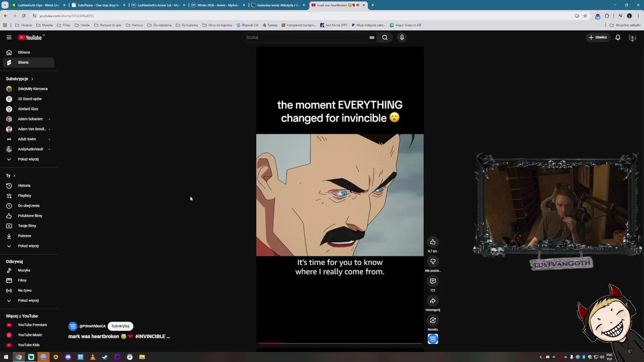
Task: Open the notifications bell
Action: pyautogui.click(x=618, y=37)
